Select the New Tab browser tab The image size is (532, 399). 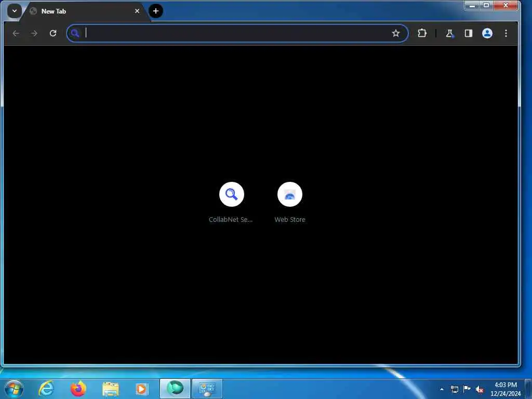pyautogui.click(x=85, y=11)
